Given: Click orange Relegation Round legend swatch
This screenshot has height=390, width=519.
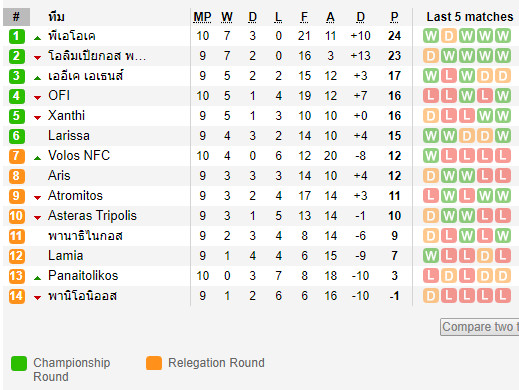Looking at the screenshot, I should 154,363.
